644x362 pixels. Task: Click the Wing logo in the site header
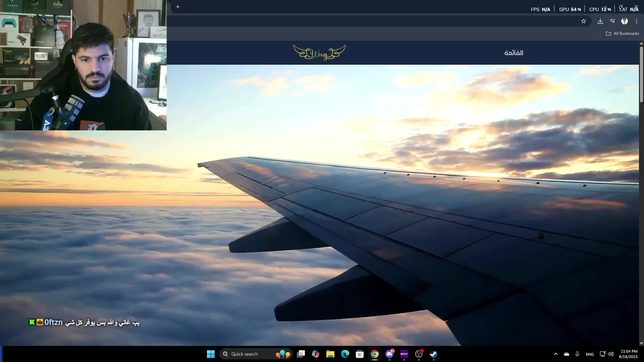(319, 52)
